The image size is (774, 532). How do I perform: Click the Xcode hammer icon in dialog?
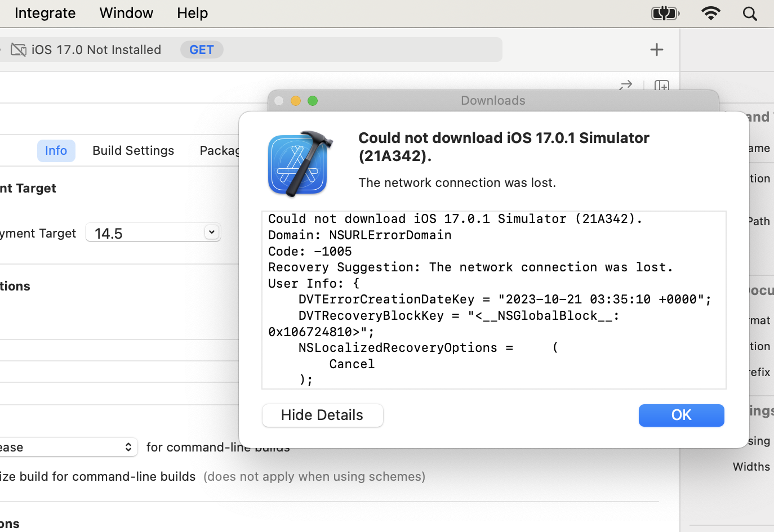pos(300,164)
